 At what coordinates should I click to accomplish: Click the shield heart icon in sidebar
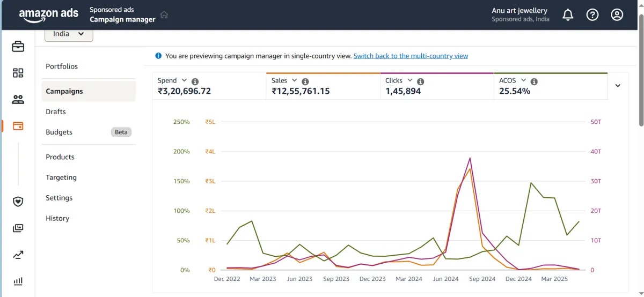pos(18,202)
